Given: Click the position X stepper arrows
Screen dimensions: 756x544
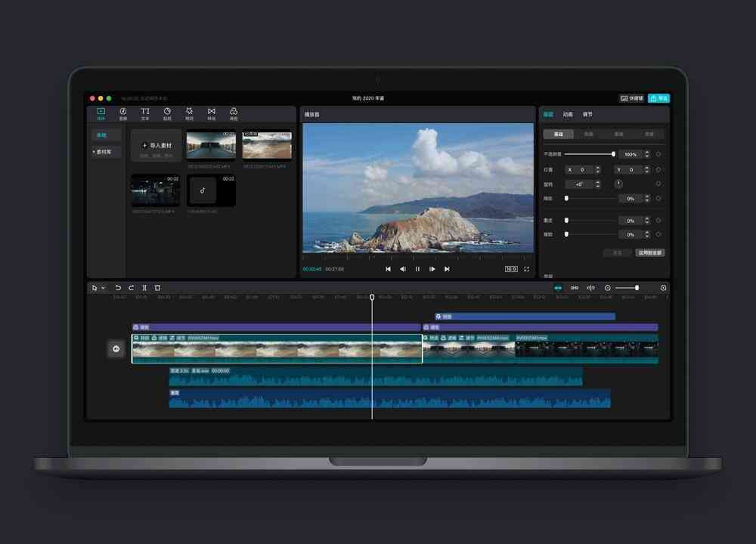Looking at the screenshot, I should [x=598, y=169].
